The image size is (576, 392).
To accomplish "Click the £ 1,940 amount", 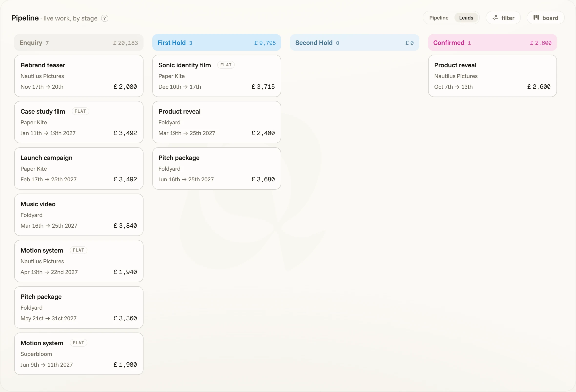I will click(125, 272).
